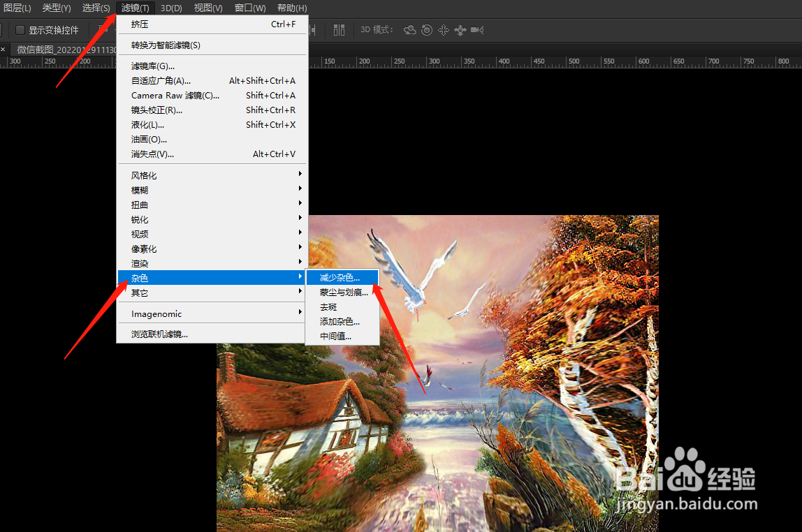Open the 视图(V) menu
The height and width of the screenshot is (532, 802).
pos(208,8)
